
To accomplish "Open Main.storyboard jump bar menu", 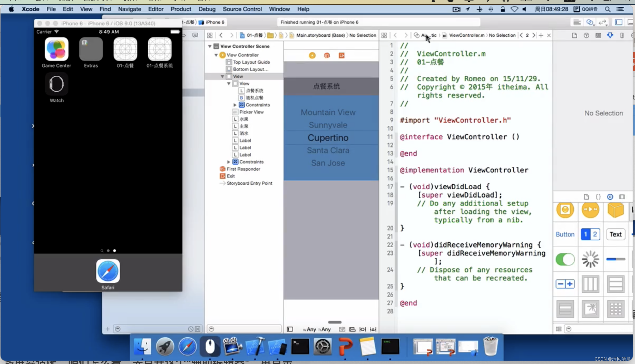I will pyautogui.click(x=317, y=35).
